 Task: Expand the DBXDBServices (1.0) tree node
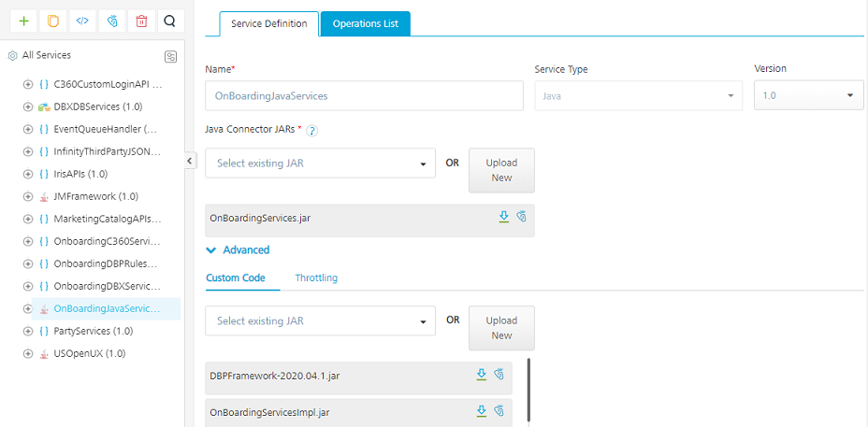(x=28, y=107)
